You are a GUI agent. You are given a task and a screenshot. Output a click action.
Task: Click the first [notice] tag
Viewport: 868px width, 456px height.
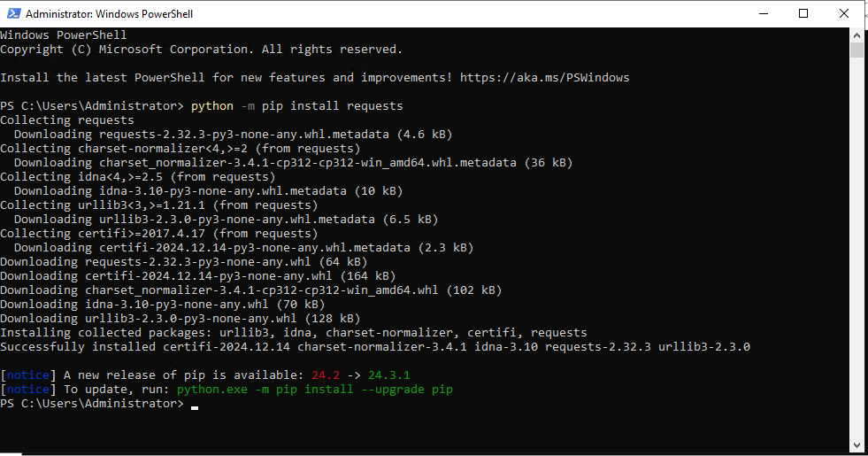click(x=28, y=375)
